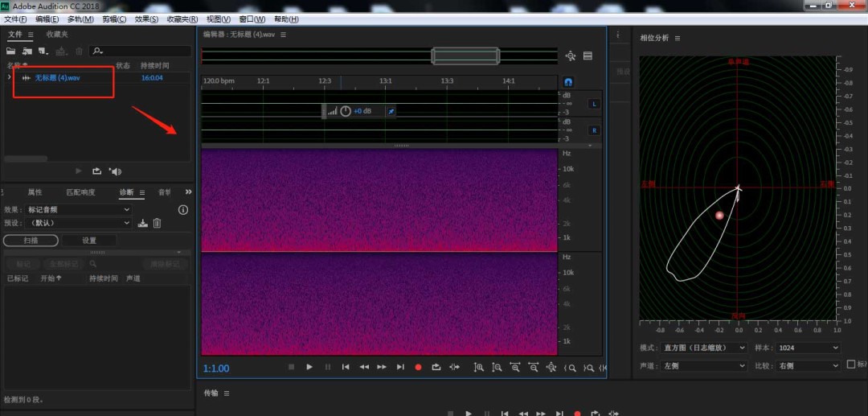This screenshot has height=416, width=868.
Task: Click the zoom navigator handle in overview bar
Action: pyautogui.click(x=465, y=56)
